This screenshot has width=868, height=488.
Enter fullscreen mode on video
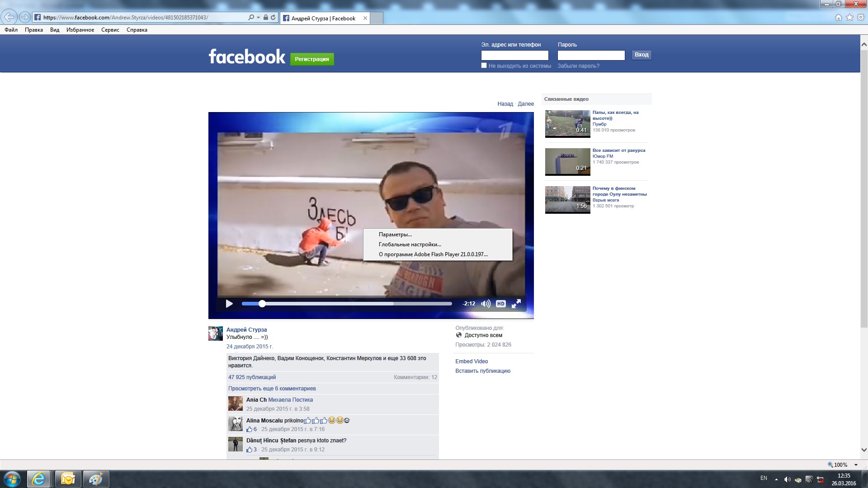pos(516,304)
